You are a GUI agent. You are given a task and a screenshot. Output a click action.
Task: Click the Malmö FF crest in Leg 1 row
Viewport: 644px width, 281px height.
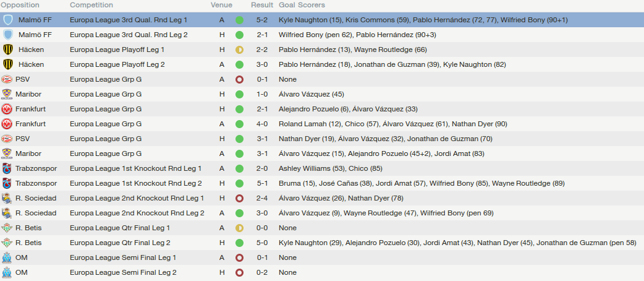click(7, 20)
